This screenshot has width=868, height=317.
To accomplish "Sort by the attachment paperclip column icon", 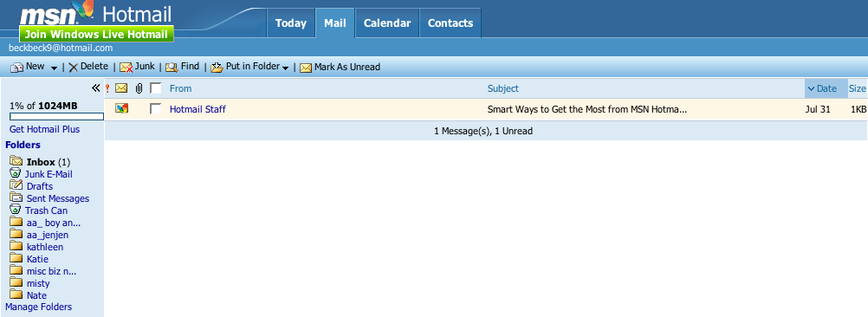I will [139, 88].
